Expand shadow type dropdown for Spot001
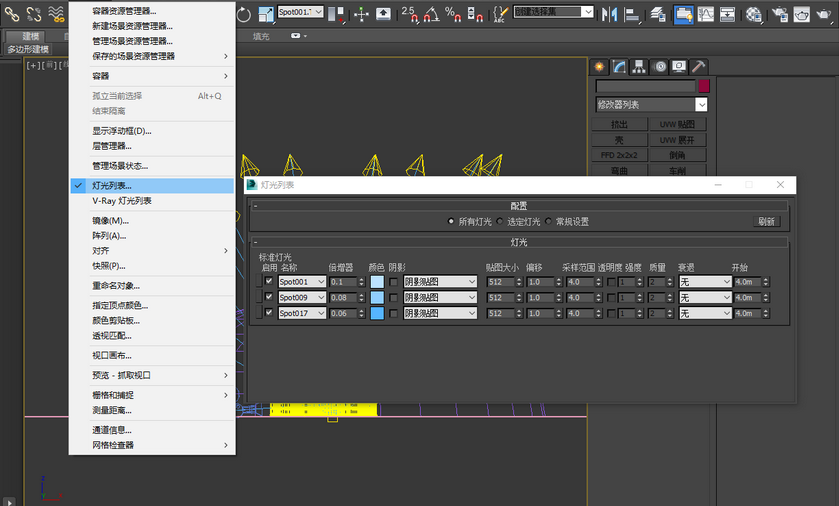Screen dimensions: 839x506 pyautogui.click(x=440, y=282)
